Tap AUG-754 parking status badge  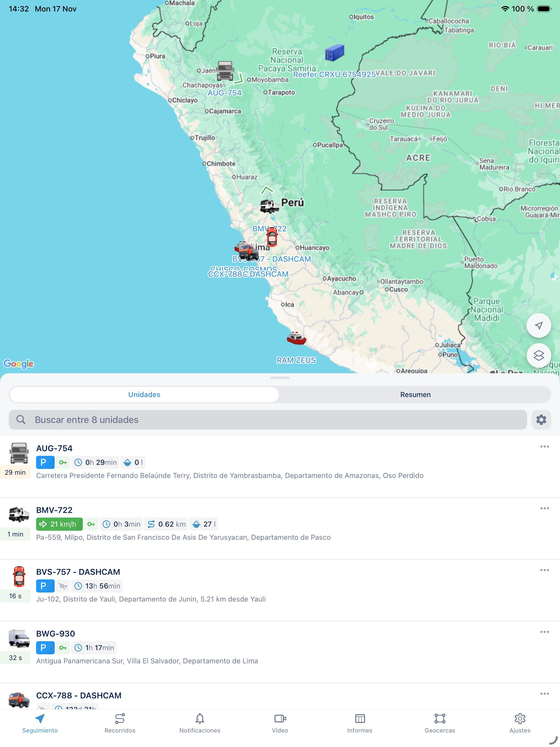[45, 462]
